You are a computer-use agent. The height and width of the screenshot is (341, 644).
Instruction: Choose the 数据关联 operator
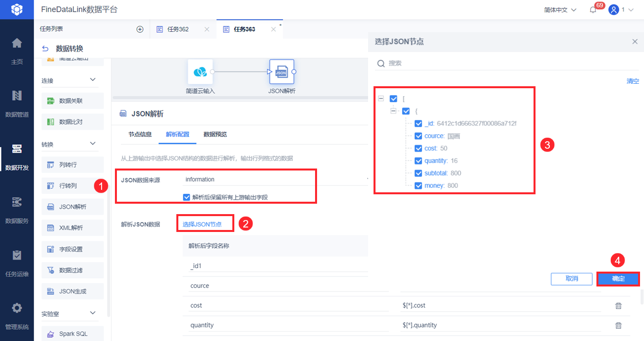[x=73, y=101]
